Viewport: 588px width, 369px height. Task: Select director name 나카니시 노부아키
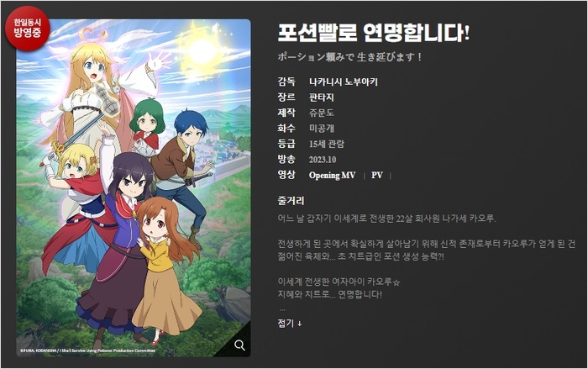pyautogui.click(x=343, y=82)
